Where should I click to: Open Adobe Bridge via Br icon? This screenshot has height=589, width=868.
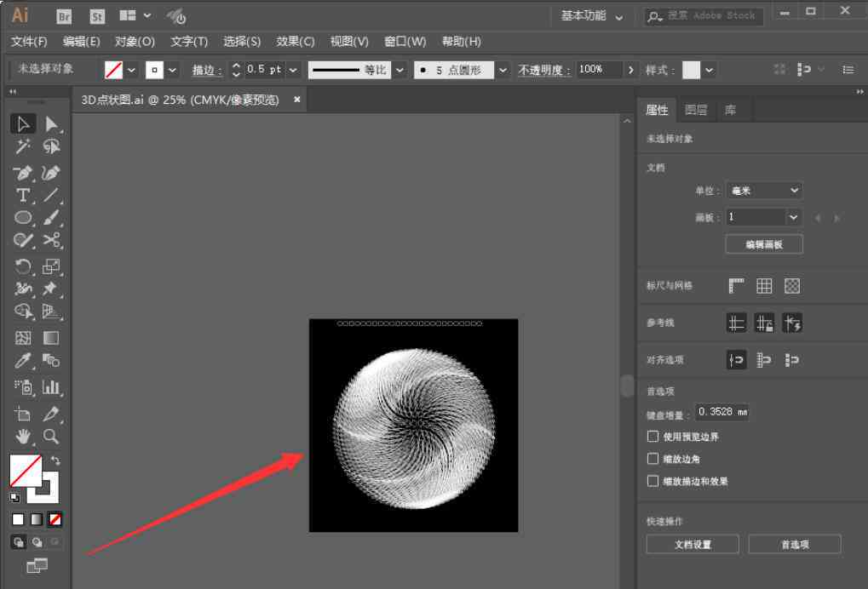click(64, 16)
